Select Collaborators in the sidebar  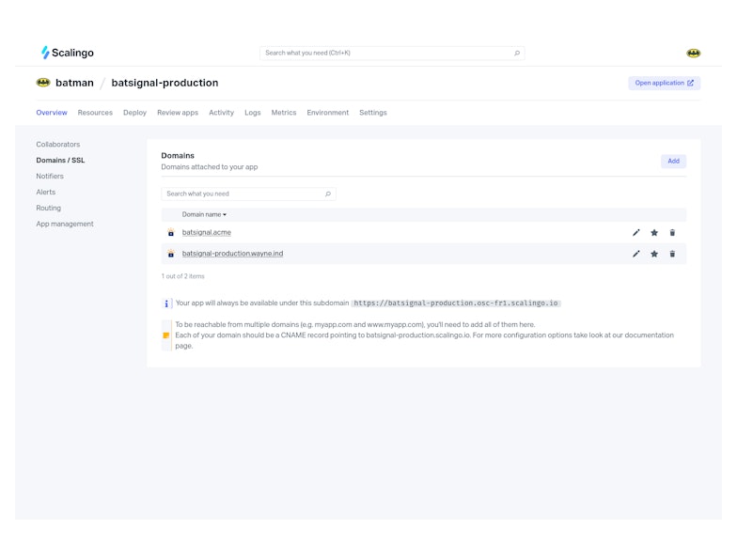click(58, 145)
